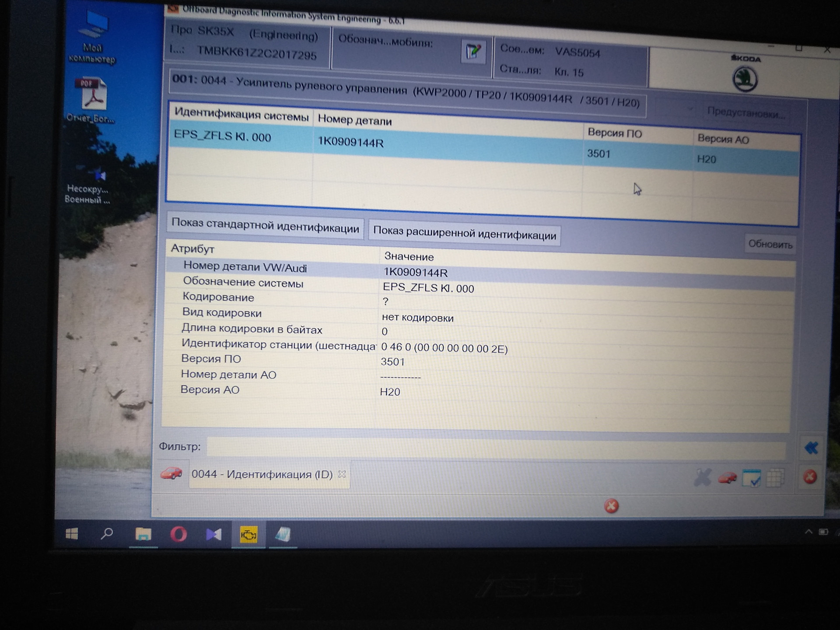The width and height of the screenshot is (840, 630).
Task: Click inside the Фильтр input field
Action: pyautogui.click(x=496, y=448)
